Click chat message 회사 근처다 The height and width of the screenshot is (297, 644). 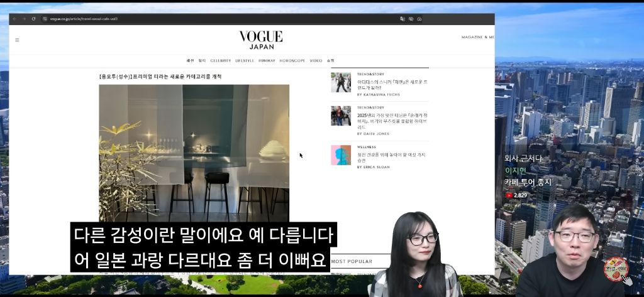[523, 158]
